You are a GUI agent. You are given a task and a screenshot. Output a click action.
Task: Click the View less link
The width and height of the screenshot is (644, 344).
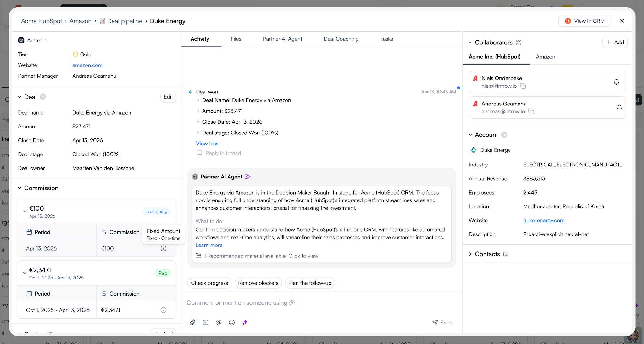(207, 144)
